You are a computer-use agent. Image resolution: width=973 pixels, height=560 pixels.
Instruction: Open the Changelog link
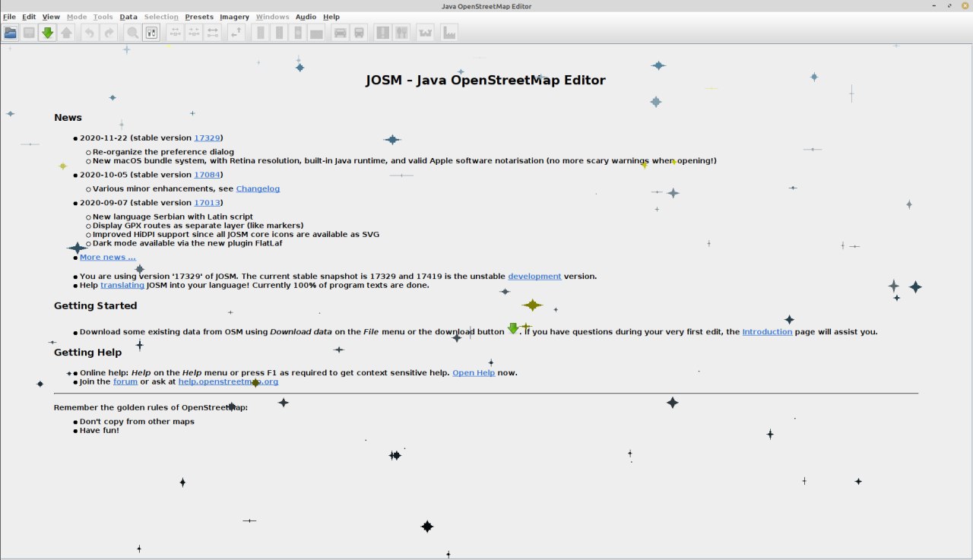click(258, 188)
